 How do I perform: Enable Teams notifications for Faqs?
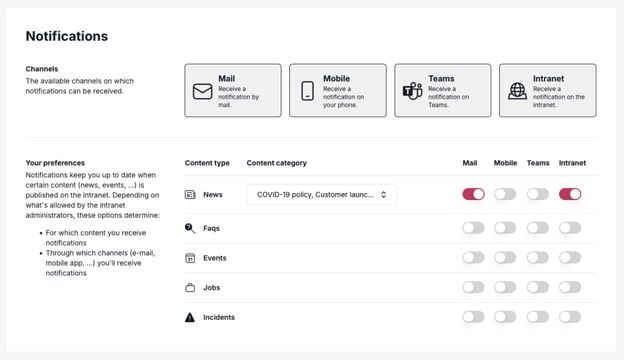point(538,228)
